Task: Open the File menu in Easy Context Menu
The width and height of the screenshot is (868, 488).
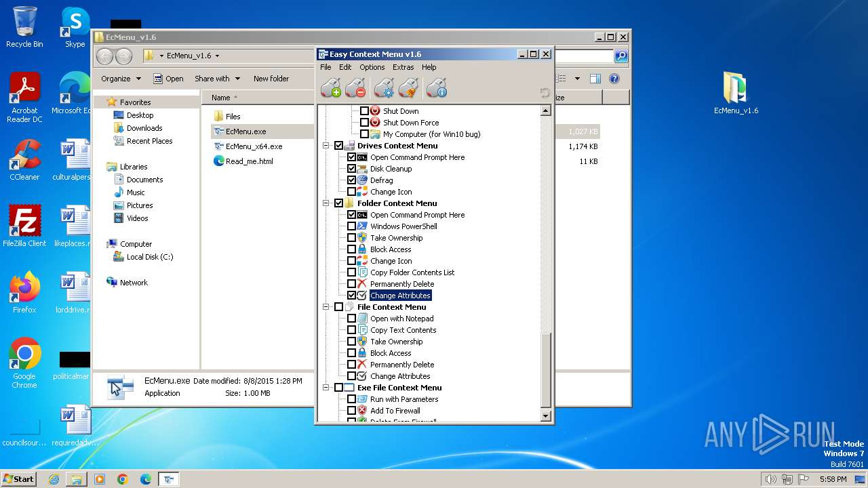Action: pos(325,67)
